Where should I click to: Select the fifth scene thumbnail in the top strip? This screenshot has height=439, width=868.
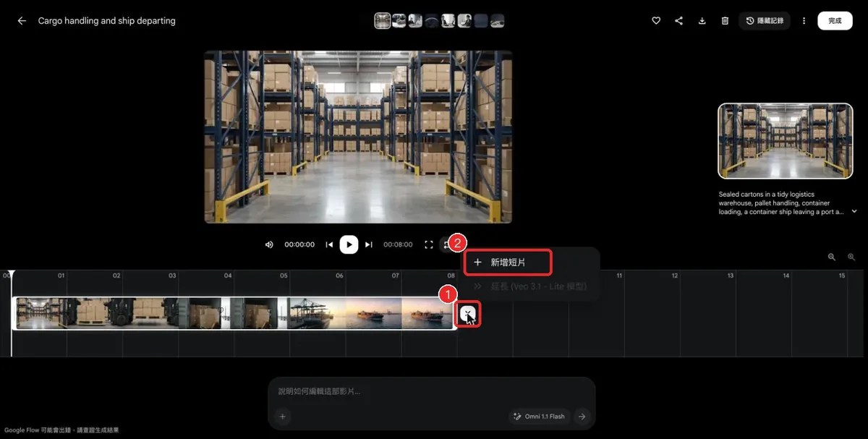tap(448, 21)
